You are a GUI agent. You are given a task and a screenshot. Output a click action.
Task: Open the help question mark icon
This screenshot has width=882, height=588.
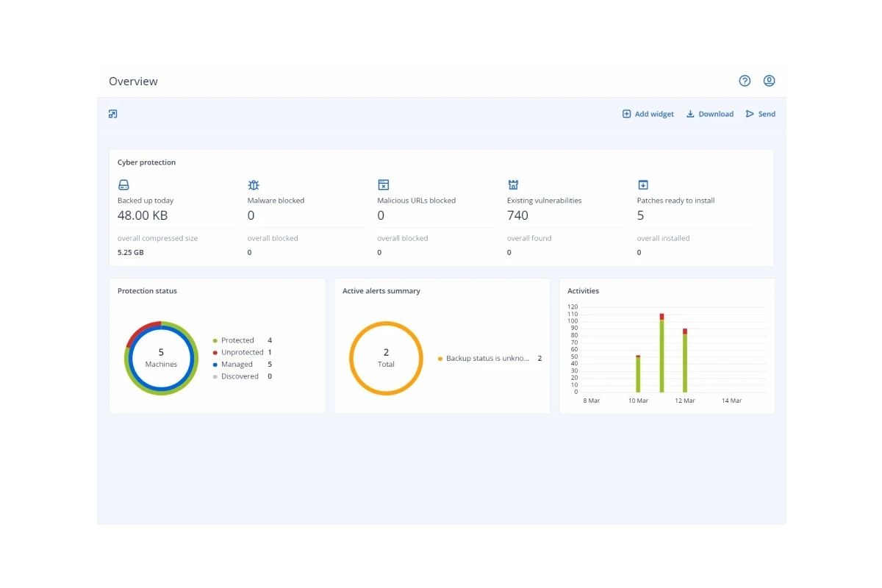point(745,81)
